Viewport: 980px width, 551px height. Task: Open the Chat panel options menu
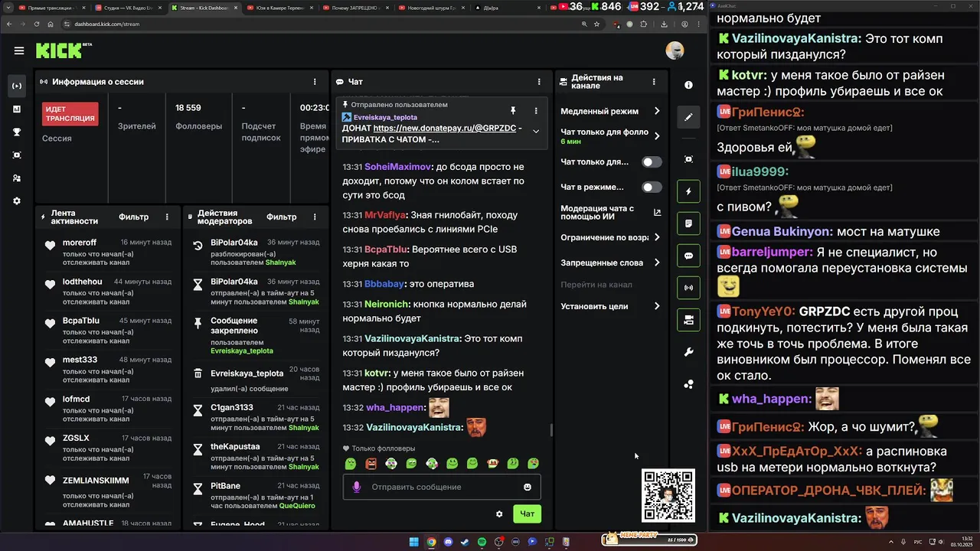click(539, 82)
